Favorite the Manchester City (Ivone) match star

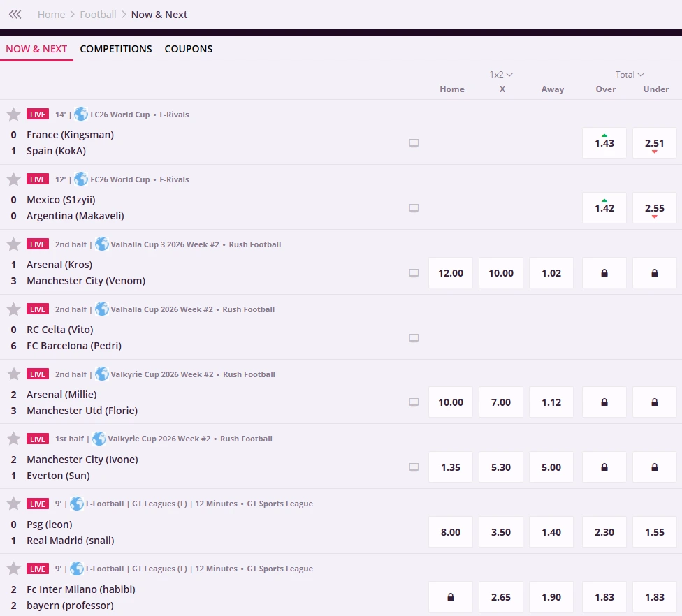coord(13,439)
